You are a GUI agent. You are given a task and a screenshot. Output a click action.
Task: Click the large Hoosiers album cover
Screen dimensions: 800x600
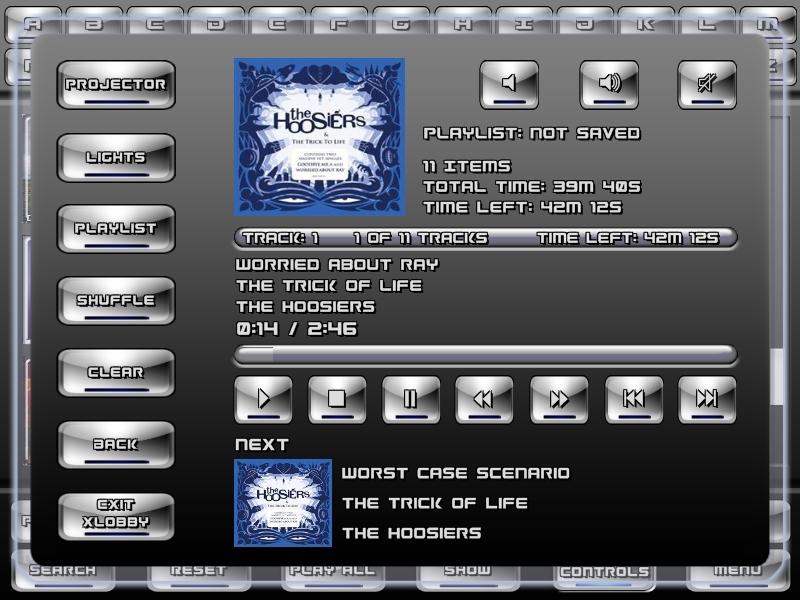[x=319, y=137]
